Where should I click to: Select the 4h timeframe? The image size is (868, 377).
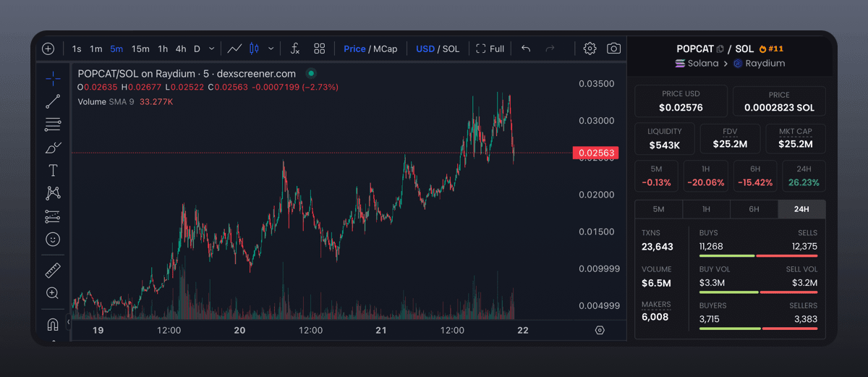pos(181,48)
